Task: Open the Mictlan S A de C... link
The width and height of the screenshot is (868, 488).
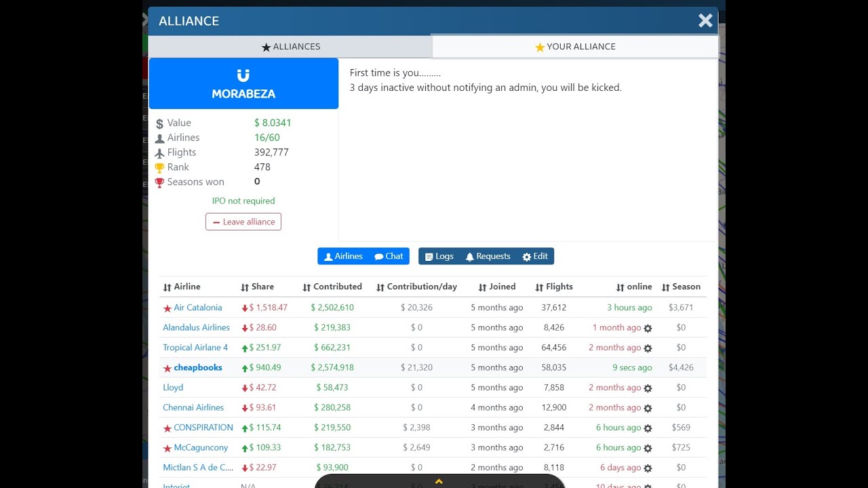Action: pos(198,468)
